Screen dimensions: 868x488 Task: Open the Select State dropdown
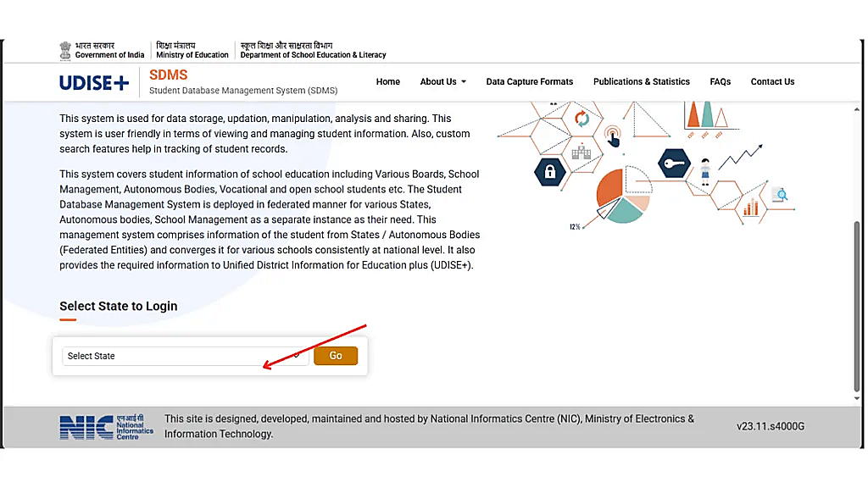click(x=185, y=356)
